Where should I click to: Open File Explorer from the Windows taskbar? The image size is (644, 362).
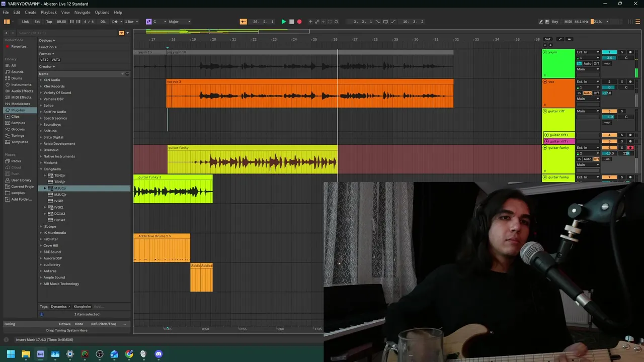point(26,354)
